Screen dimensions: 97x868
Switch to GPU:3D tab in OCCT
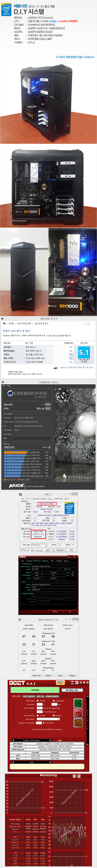[40, 696]
